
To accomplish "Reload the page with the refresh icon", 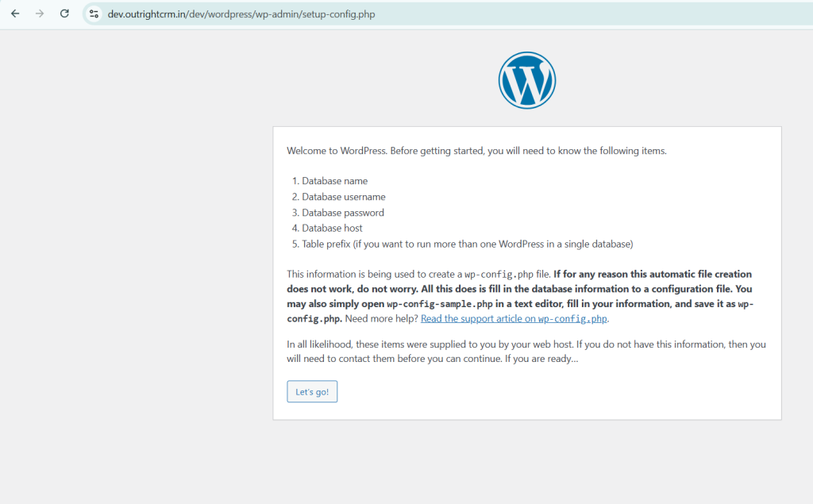I will tap(64, 14).
